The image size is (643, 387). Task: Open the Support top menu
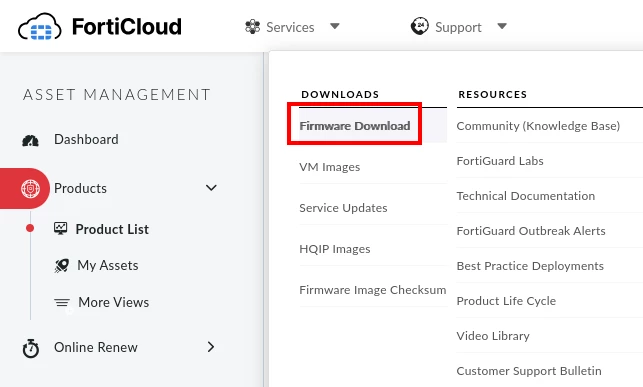tap(459, 27)
